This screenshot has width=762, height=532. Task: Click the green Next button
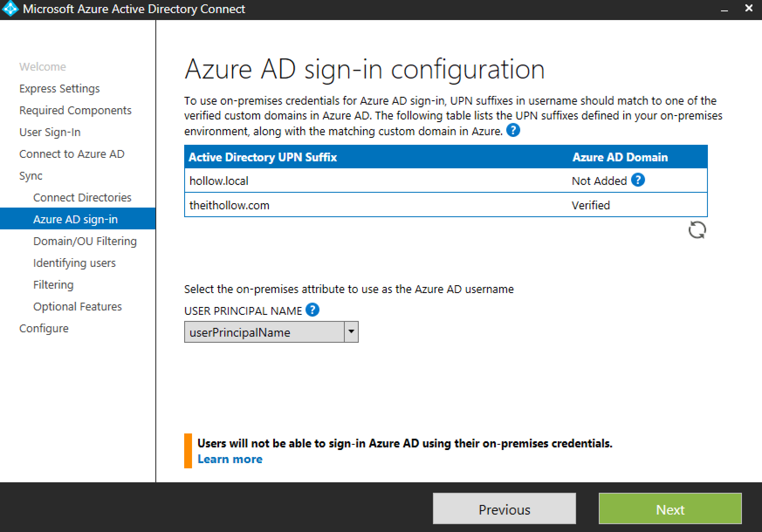click(670, 508)
